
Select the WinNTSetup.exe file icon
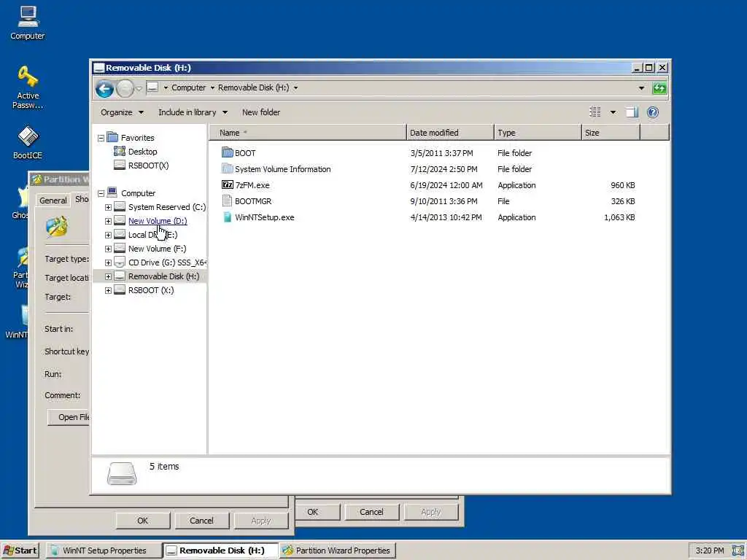pyautogui.click(x=228, y=217)
